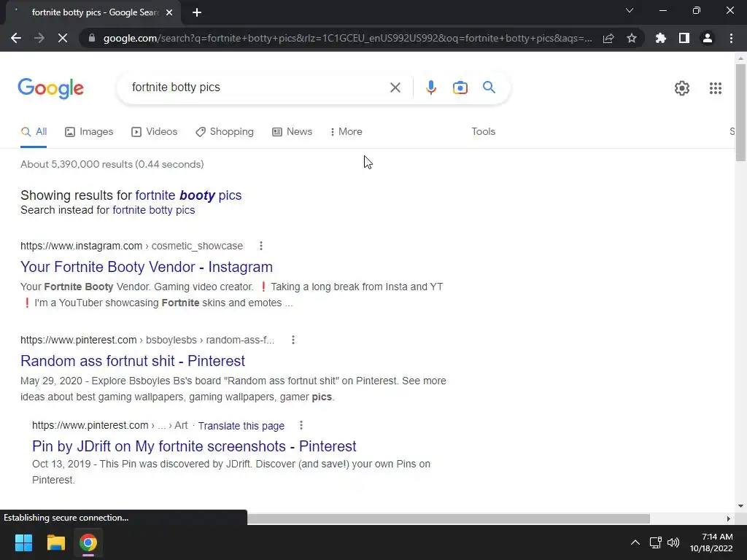Show hidden system tray icons
This screenshot has height=560, width=747.
pyautogui.click(x=635, y=542)
